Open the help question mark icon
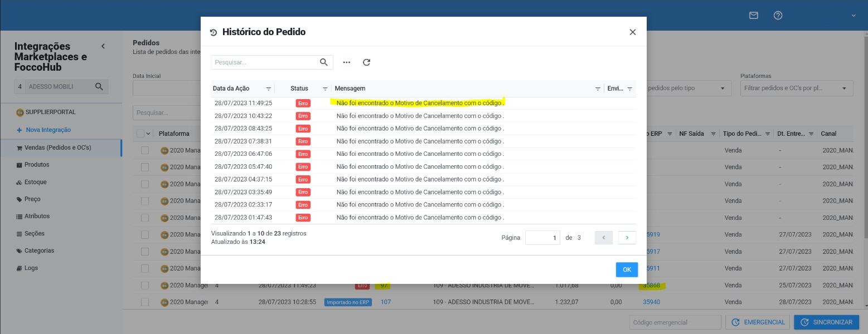868x334 pixels. tap(778, 16)
